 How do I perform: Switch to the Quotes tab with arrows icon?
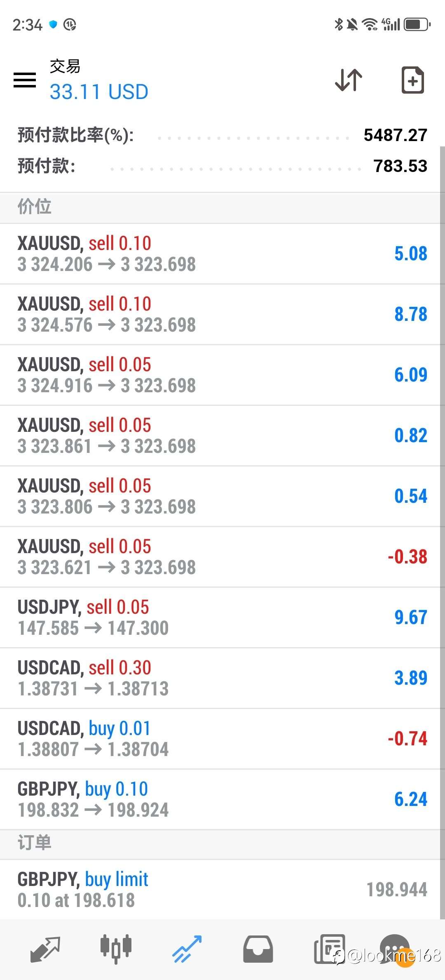click(45, 949)
